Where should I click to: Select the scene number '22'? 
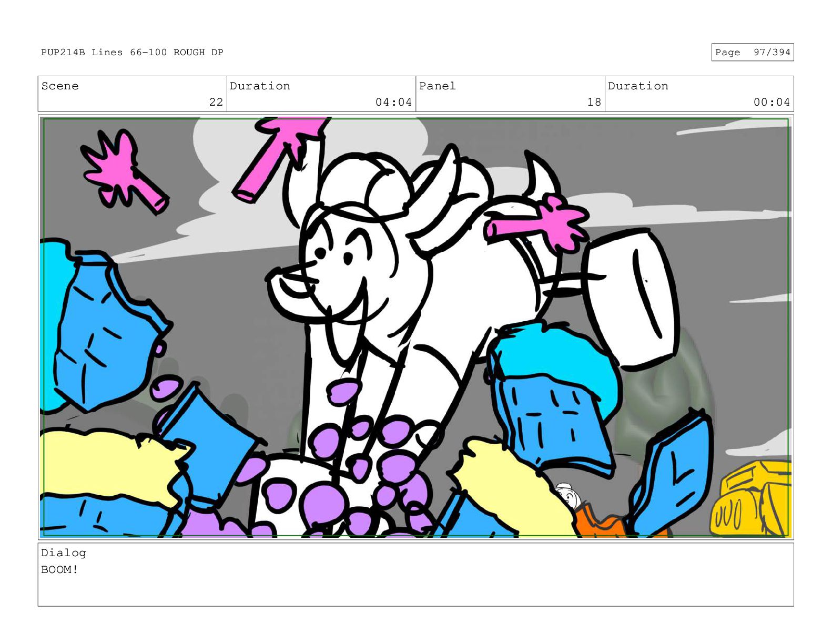click(x=216, y=102)
